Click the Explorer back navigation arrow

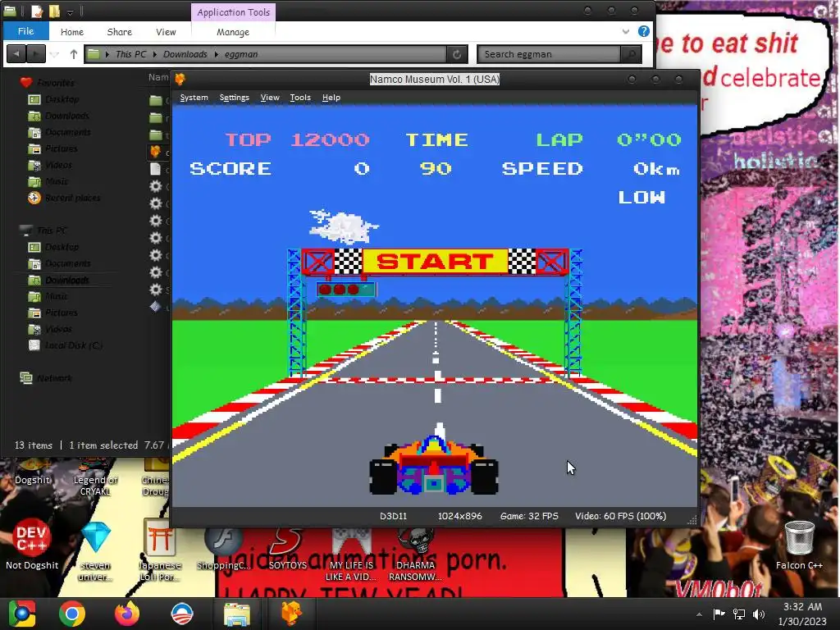(x=16, y=53)
